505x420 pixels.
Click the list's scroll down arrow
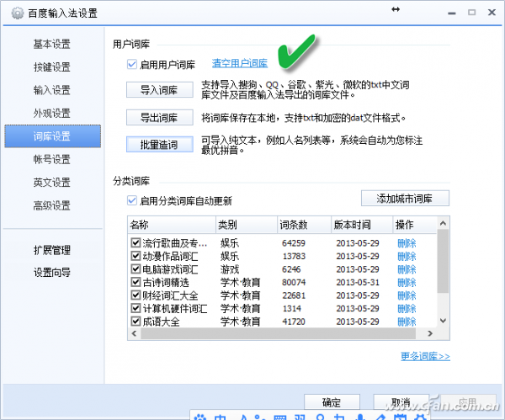click(444, 321)
